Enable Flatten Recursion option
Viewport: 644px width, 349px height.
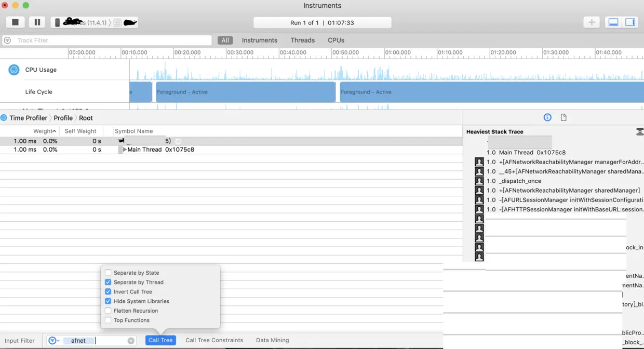click(108, 311)
